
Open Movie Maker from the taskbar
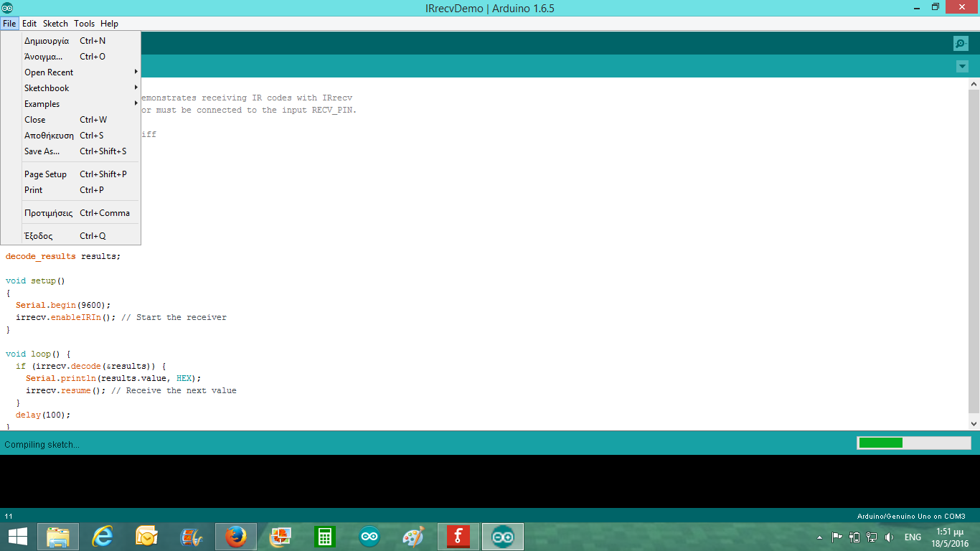192,537
